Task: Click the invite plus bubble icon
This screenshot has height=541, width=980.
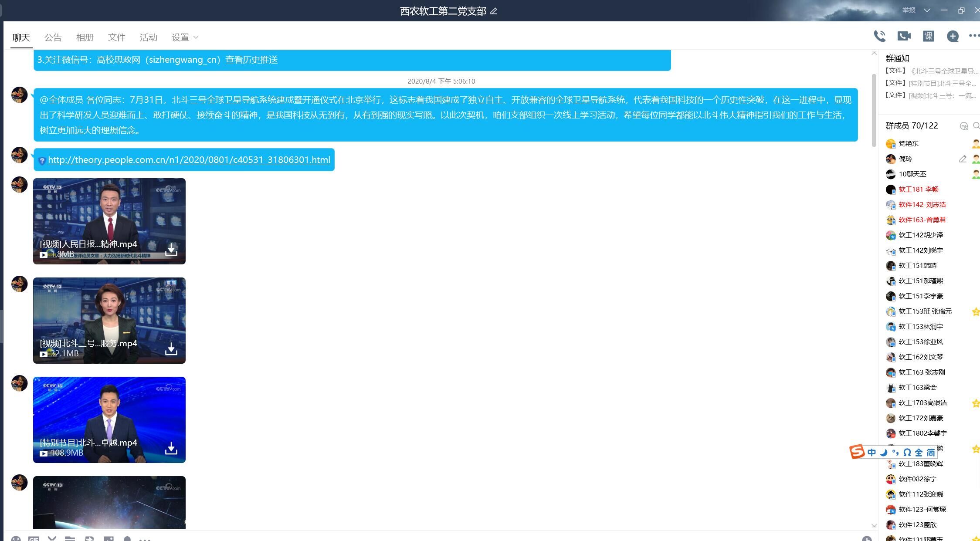Action: 953,37
